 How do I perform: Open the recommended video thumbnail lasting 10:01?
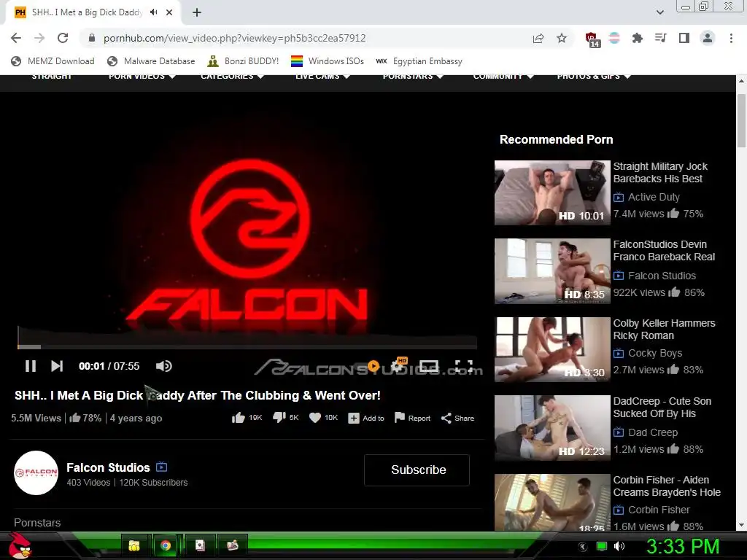[x=552, y=192]
